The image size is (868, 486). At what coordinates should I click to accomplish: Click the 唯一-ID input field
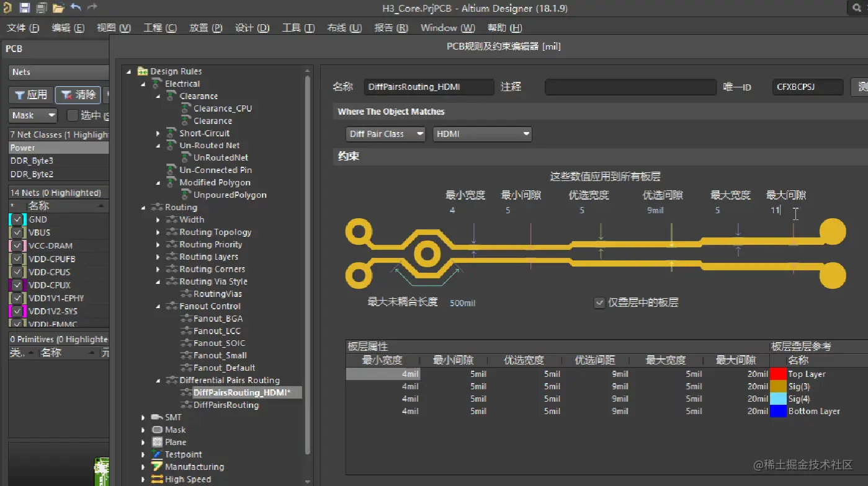pos(808,87)
